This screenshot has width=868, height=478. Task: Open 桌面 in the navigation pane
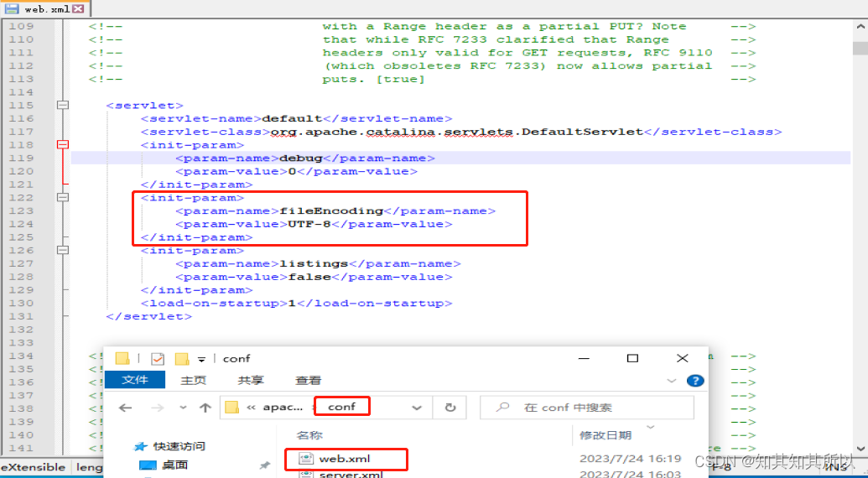(x=174, y=465)
